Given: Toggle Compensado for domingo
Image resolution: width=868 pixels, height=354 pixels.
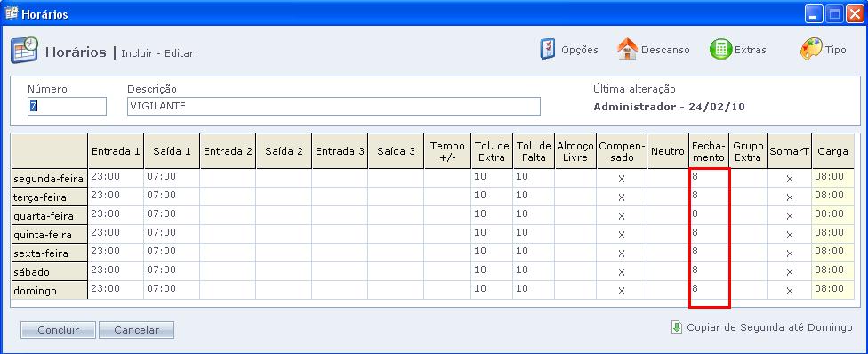Looking at the screenshot, I should coord(621,290).
